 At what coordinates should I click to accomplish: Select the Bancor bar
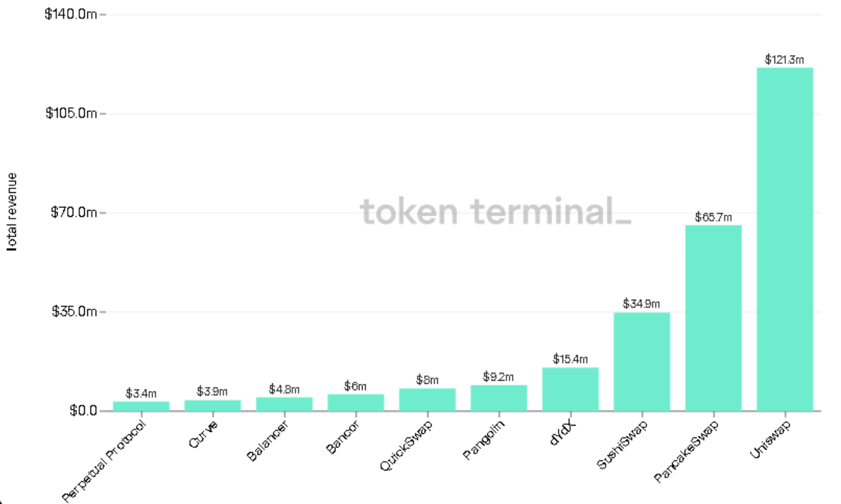[x=356, y=403]
